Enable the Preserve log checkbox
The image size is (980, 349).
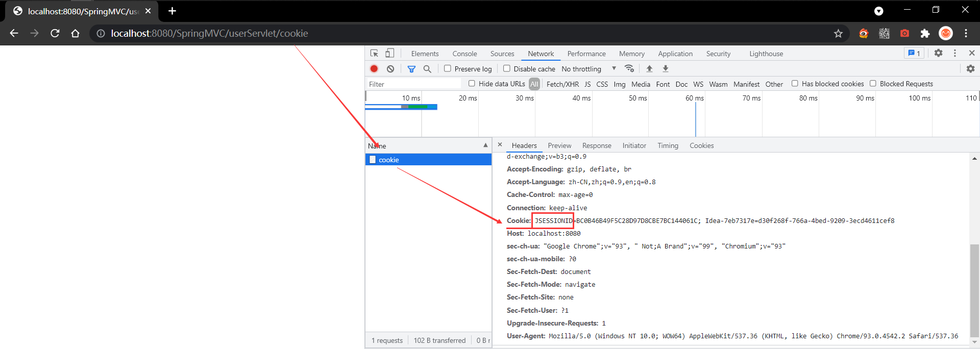(447, 68)
